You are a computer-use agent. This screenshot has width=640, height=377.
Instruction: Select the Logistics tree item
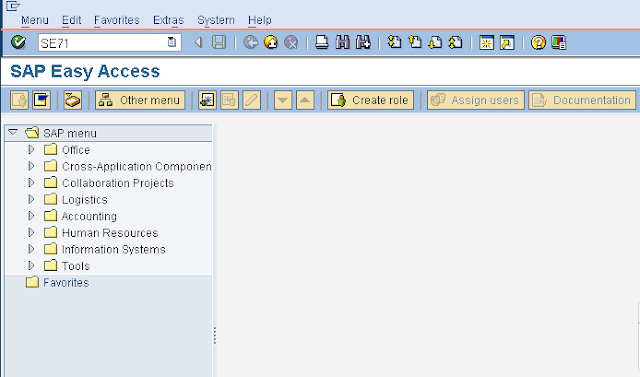84,200
